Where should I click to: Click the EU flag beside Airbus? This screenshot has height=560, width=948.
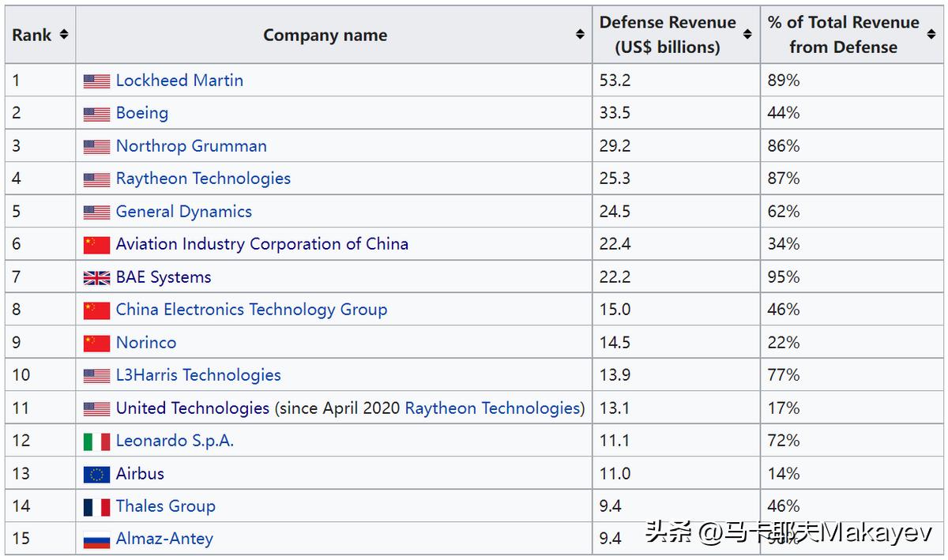[x=96, y=475]
